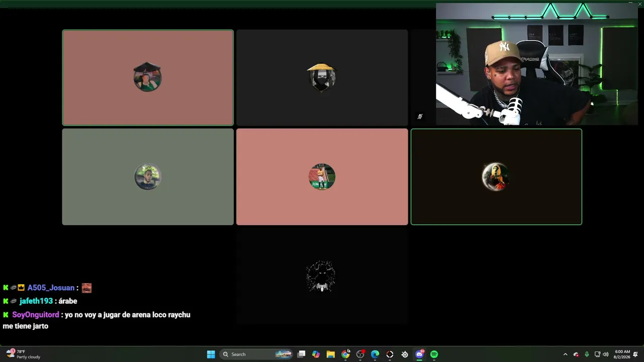Select the dark tile with flame avatar

497,176
